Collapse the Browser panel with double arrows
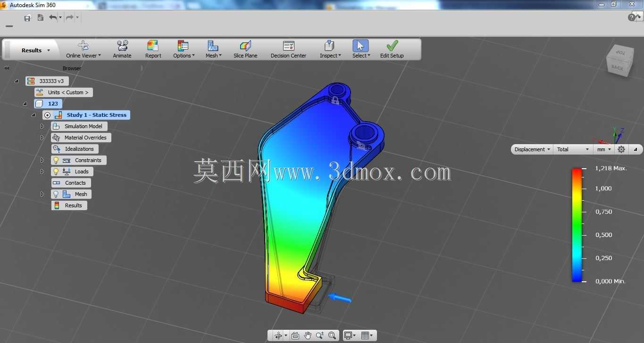This screenshot has width=644, height=343. 7,68
